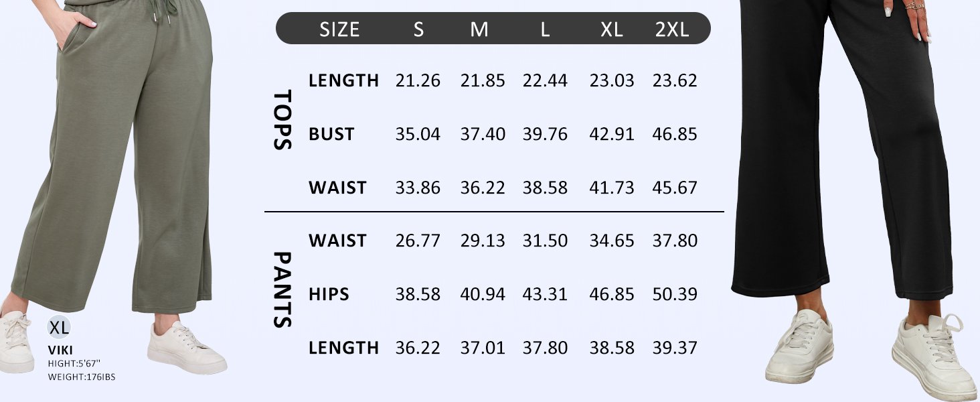The image size is (980, 402).
Task: Click the HIPS row label
Action: click(329, 294)
